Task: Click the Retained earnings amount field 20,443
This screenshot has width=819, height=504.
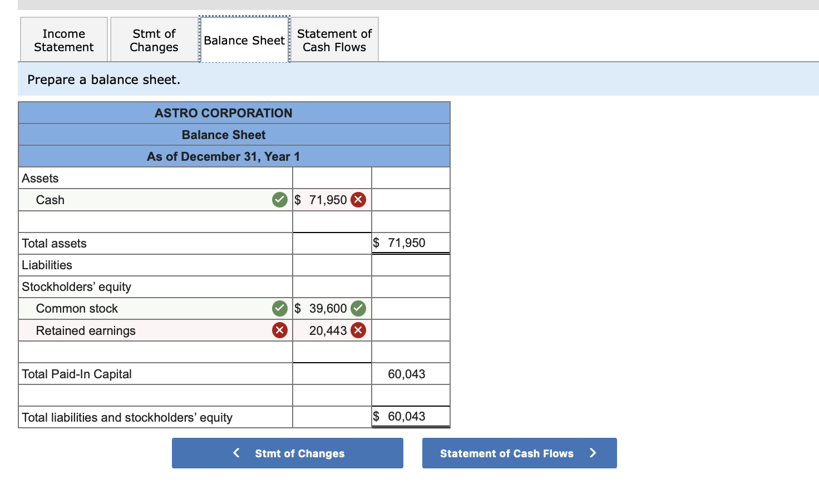Action: coord(332,330)
